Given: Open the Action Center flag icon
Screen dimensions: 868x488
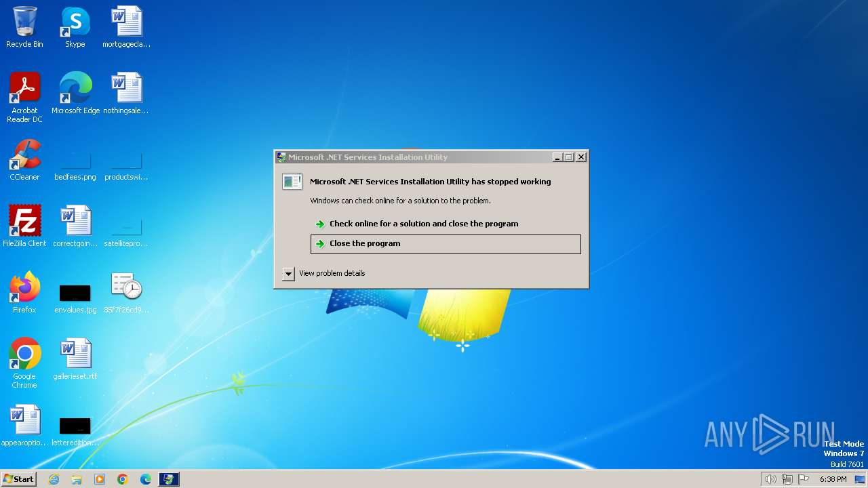Looking at the screenshot, I should click(804, 479).
